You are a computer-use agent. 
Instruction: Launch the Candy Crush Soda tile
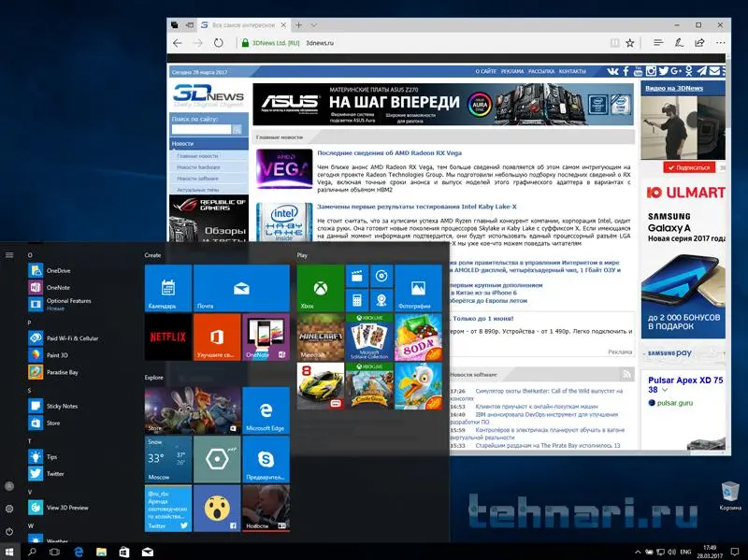tap(418, 337)
